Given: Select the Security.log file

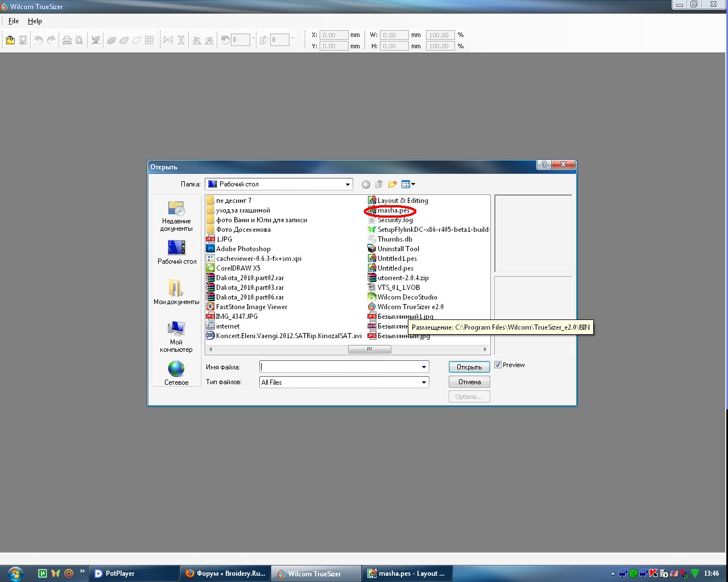Looking at the screenshot, I should pyautogui.click(x=391, y=220).
